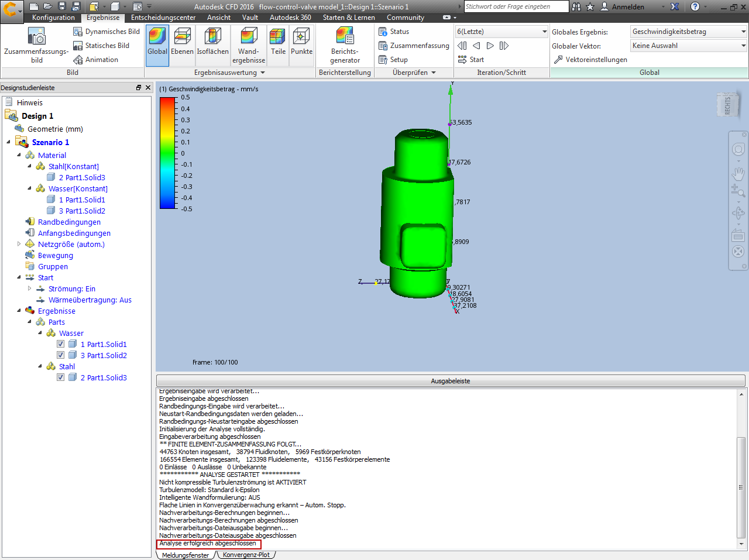Viewport: 749px width, 560px height.
Task: Select the Punkte points tool
Action: tap(301, 45)
